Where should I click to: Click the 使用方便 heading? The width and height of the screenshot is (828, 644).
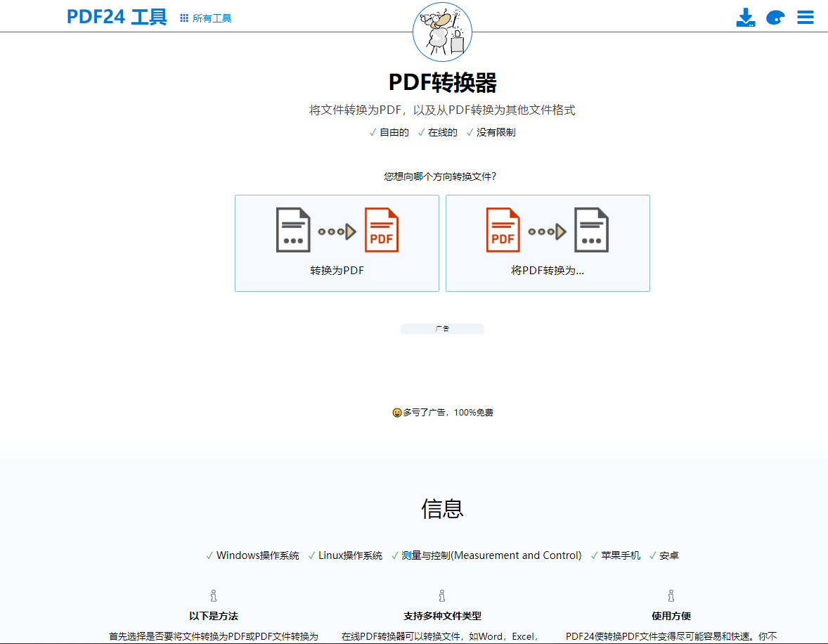click(671, 616)
